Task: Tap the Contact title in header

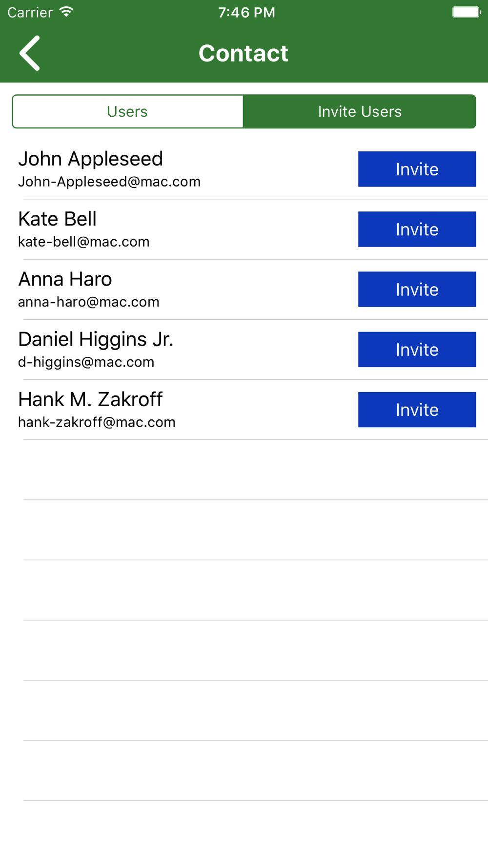Action: [244, 53]
